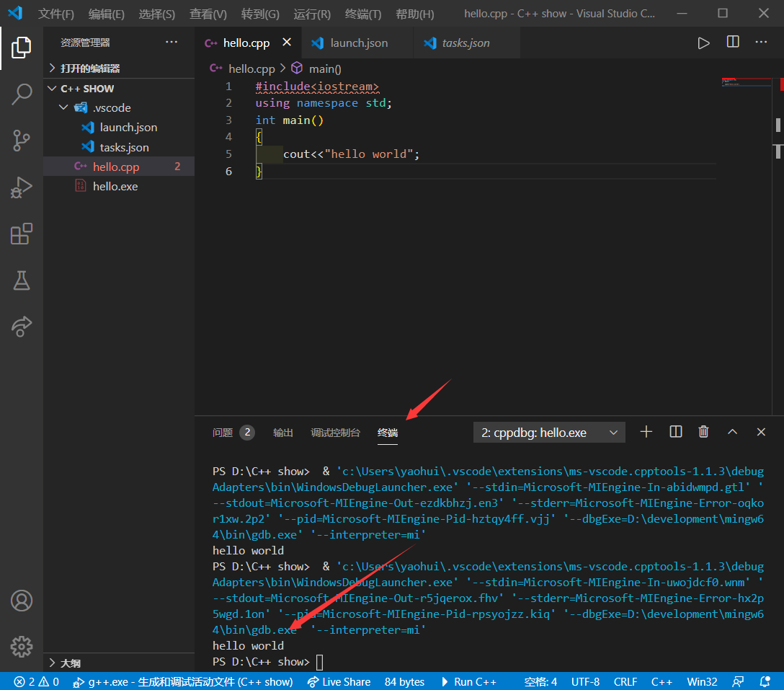Click the Run C++ button in editor toolbar
Image resolution: width=784 pixels, height=690 pixels.
tap(704, 43)
